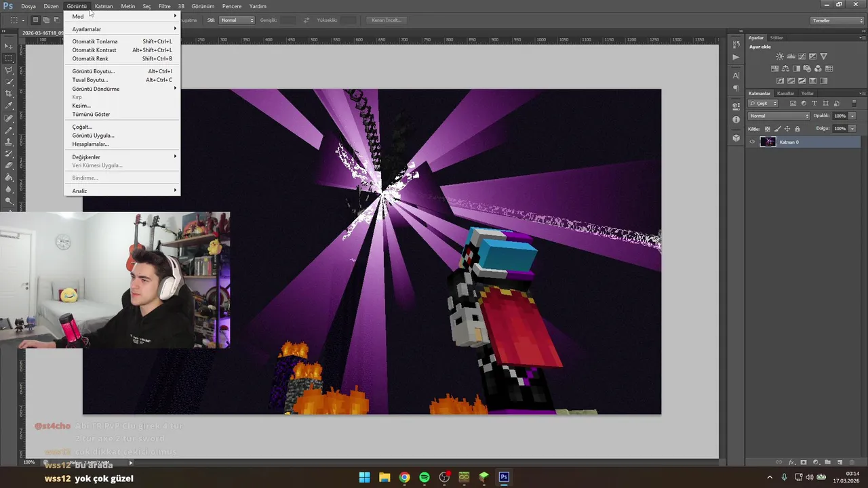Open Spotify from the taskbar
The width and height of the screenshot is (868, 488).
[x=425, y=477]
